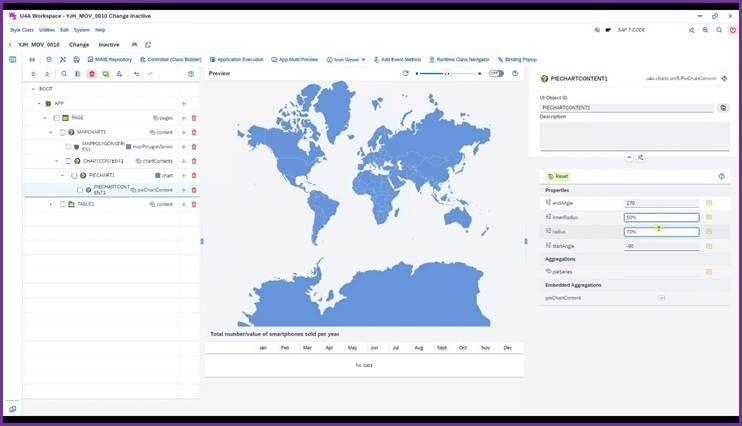Open Runtime Class Navigator
The image size is (742, 426).
(459, 60)
